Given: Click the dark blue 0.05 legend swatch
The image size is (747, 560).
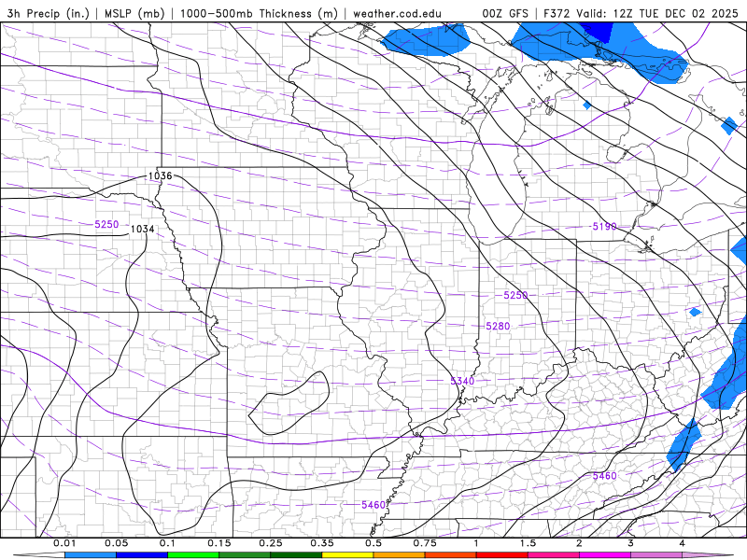Looking at the screenshot, I should click(142, 555).
